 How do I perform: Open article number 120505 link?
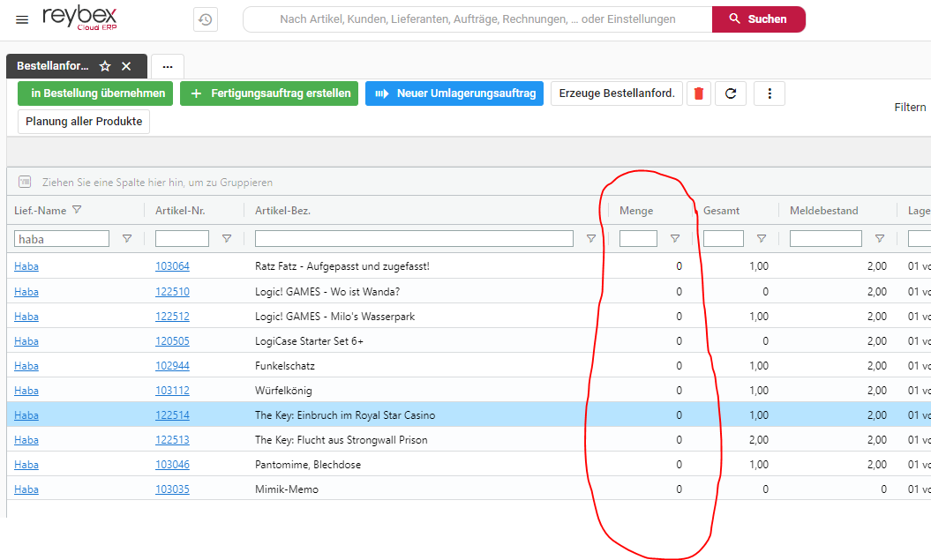tap(172, 341)
